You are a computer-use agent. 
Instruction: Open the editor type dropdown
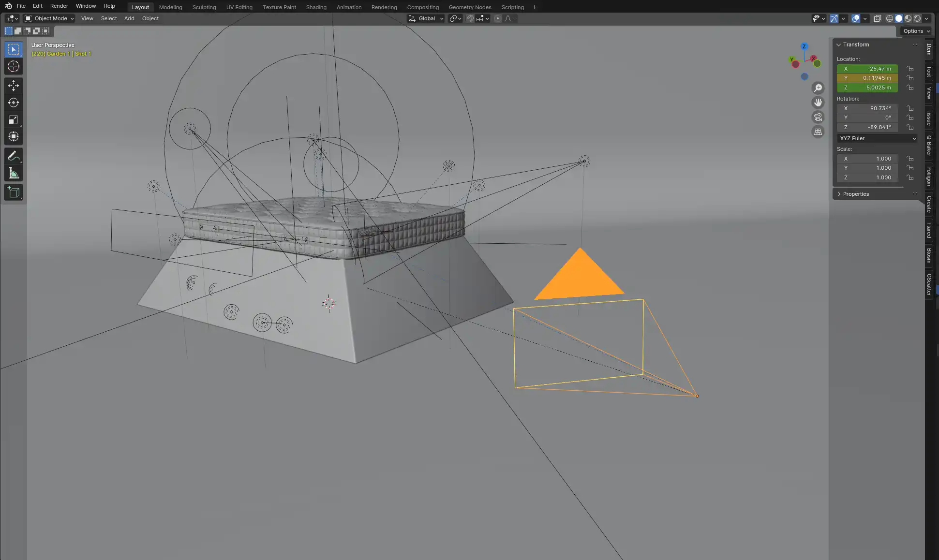[x=12, y=18]
